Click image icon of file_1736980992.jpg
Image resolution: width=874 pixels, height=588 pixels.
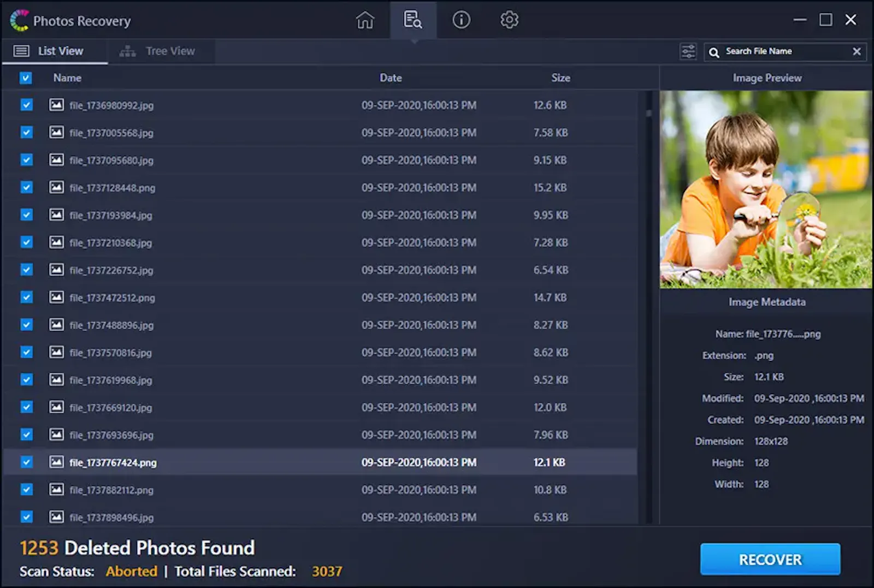(56, 105)
